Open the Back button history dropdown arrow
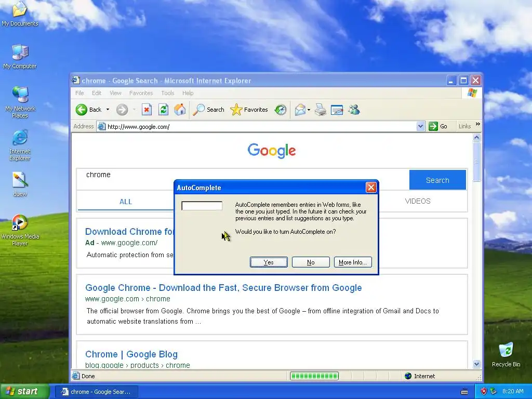The width and height of the screenshot is (532, 399). point(108,110)
